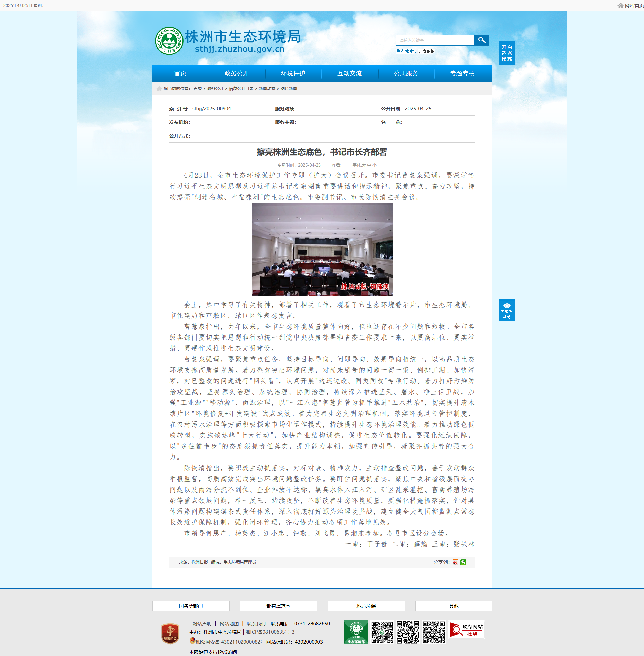
Task: Toggle 开启适老模式 elderly-friendly mode
Action: [507, 53]
